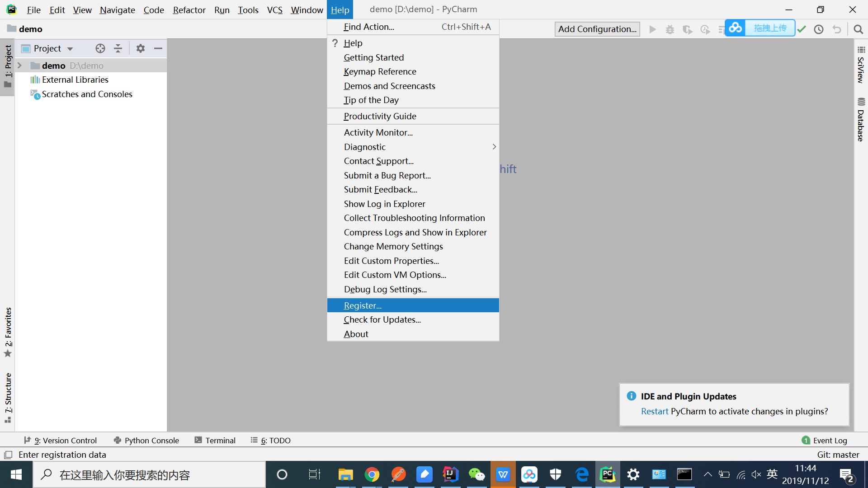The width and height of the screenshot is (868, 488).
Task: Click Add Configuration... button
Action: (595, 28)
